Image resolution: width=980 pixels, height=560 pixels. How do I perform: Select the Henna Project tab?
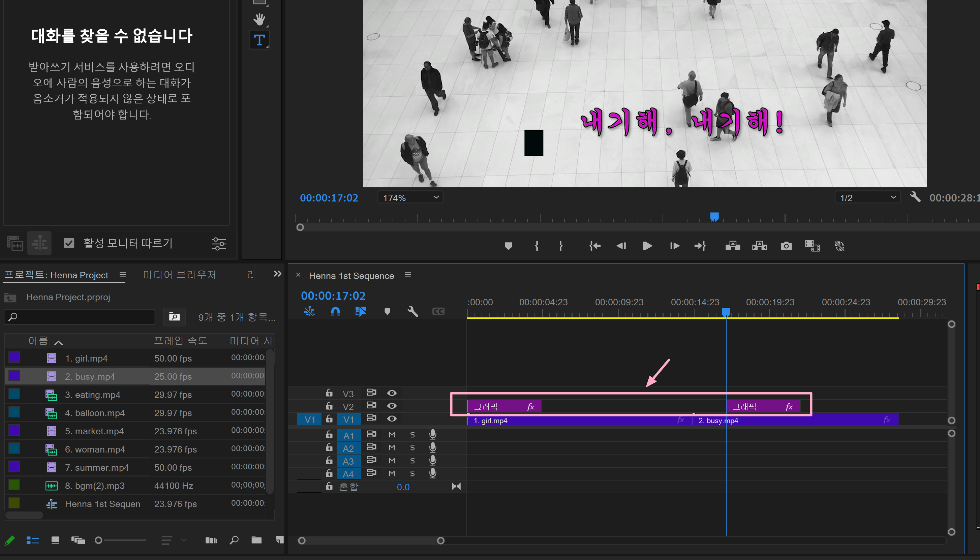(x=56, y=275)
